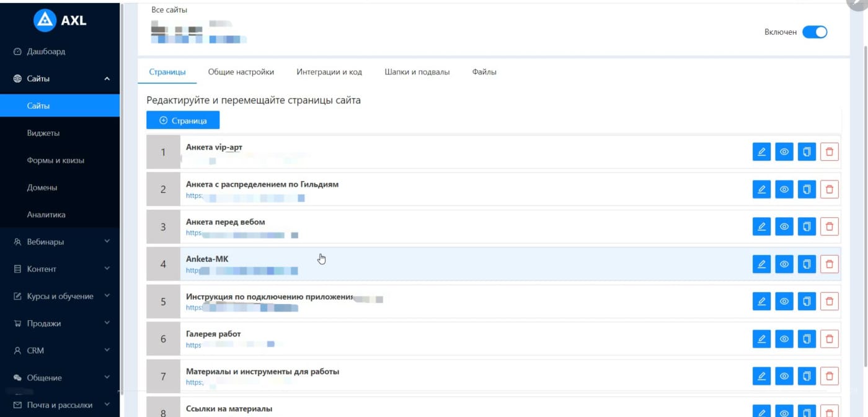Image resolution: width=868 pixels, height=417 pixels.
Task: Duplicate the Anketa-MK page
Action: pos(807,264)
